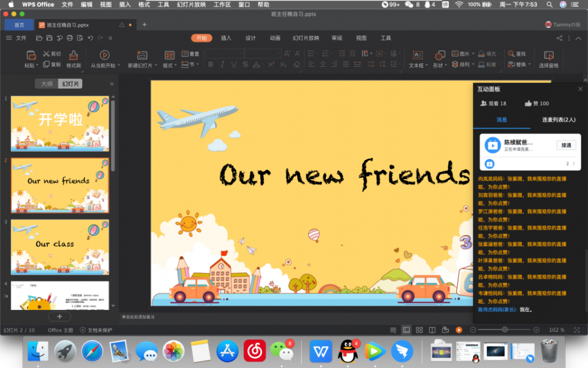588x368 pixels.
Task: Switch sidebar to Slides (幻灯片) view
Action: point(70,84)
